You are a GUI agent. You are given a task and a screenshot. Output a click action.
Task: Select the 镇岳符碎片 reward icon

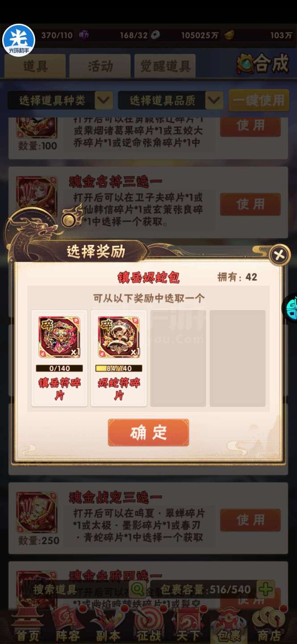coord(59,337)
